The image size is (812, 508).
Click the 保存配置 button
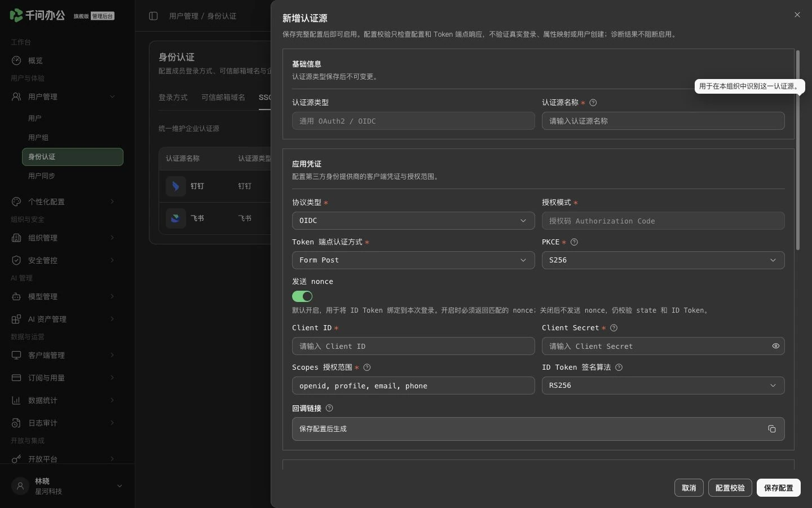click(x=779, y=488)
